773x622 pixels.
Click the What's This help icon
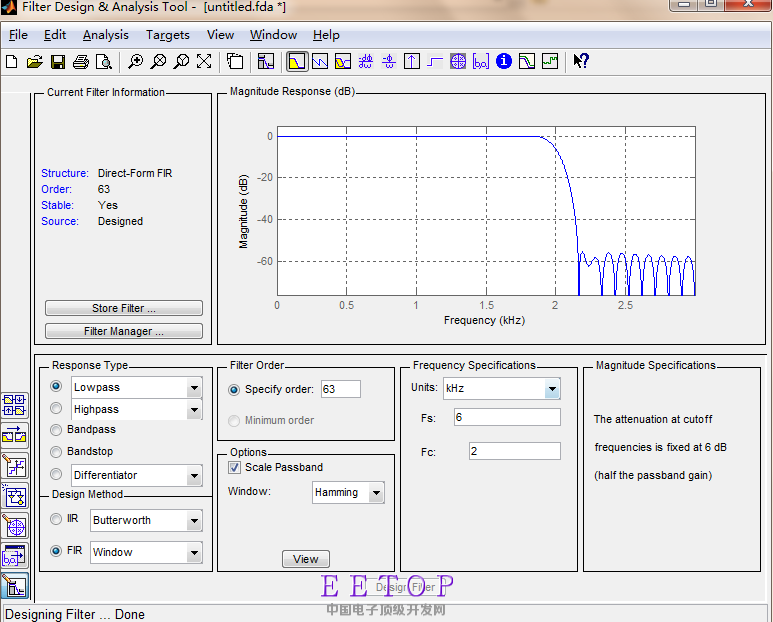coord(581,62)
